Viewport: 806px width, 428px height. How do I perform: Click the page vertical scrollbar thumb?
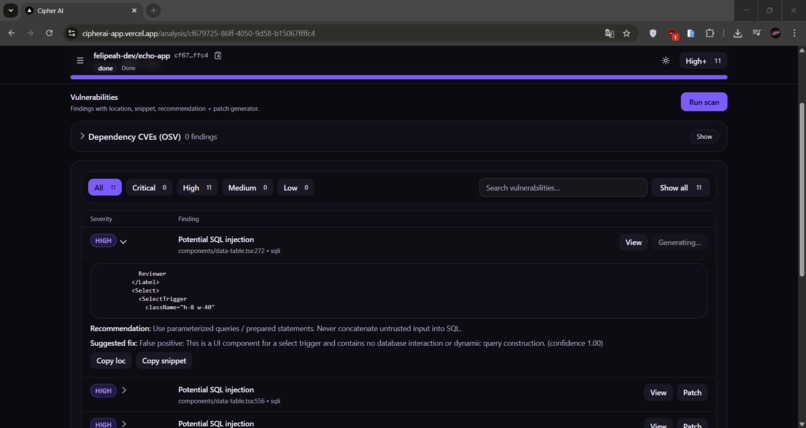[x=801, y=190]
